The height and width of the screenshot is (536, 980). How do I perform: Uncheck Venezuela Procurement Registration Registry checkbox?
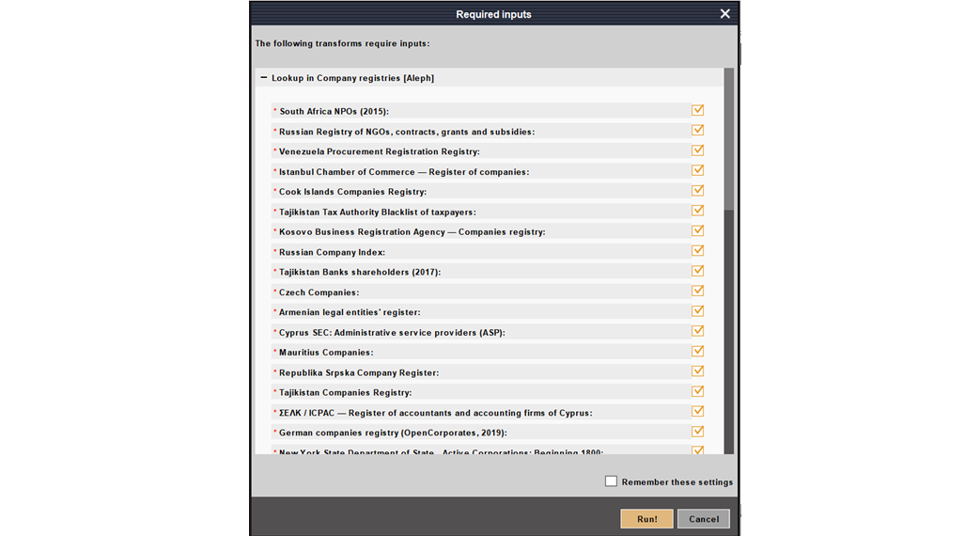tap(697, 150)
